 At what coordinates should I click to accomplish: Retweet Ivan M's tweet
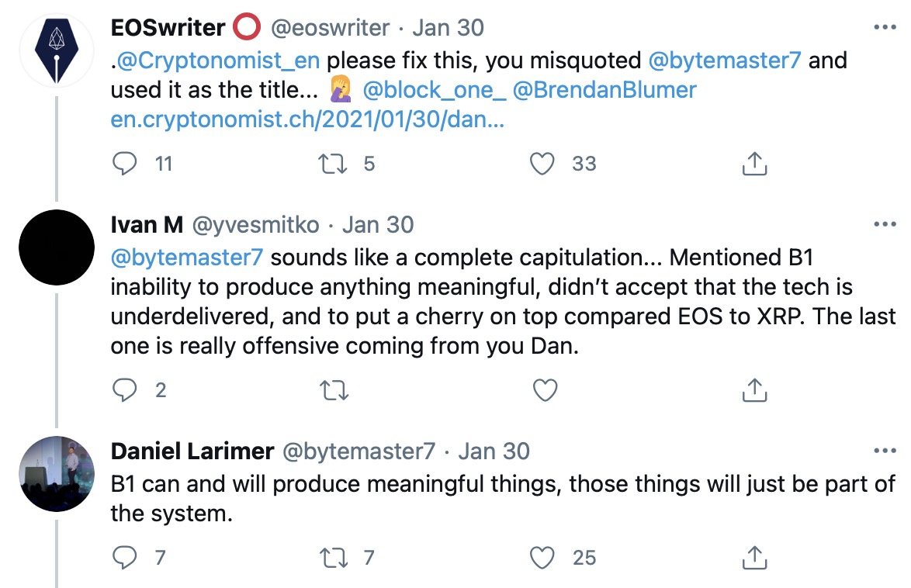(334, 390)
